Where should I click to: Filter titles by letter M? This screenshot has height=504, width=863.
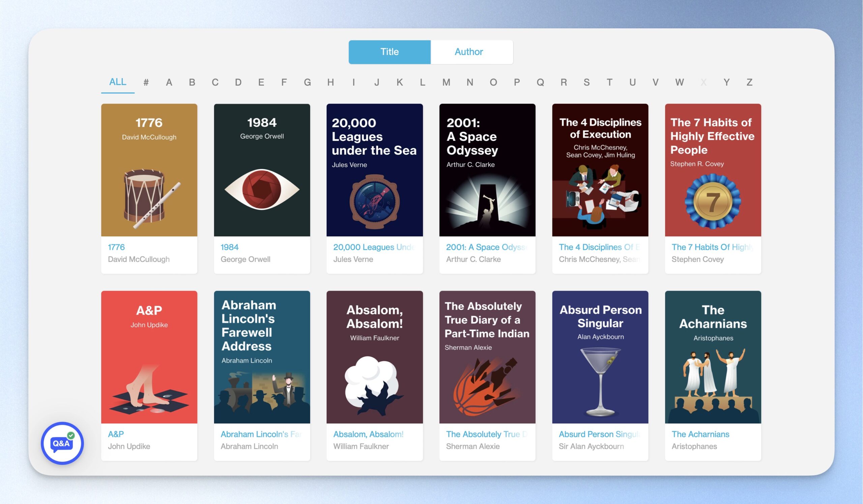click(x=446, y=83)
